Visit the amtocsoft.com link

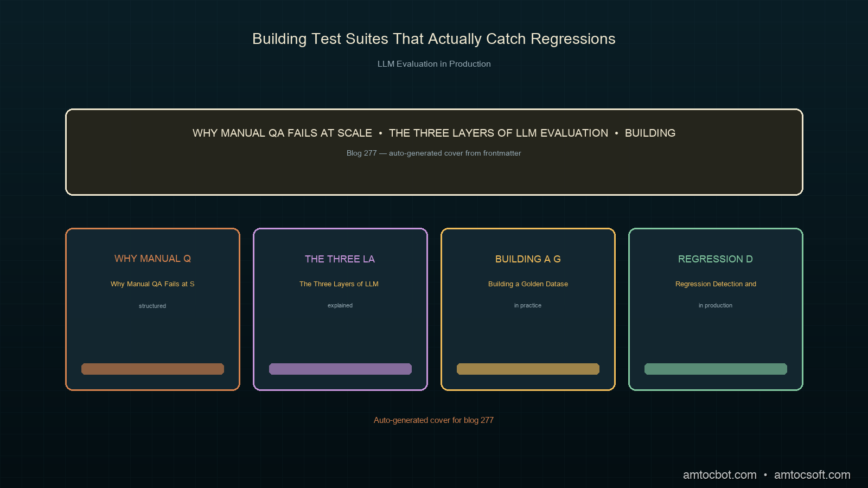point(812,475)
